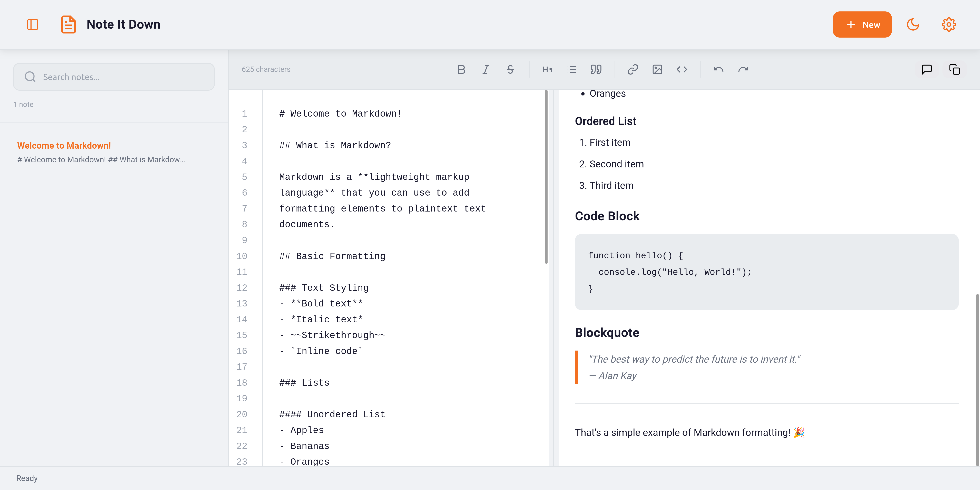This screenshot has width=980, height=490.
Task: Click the 'Oranges' bullet in the preview
Action: click(607, 94)
